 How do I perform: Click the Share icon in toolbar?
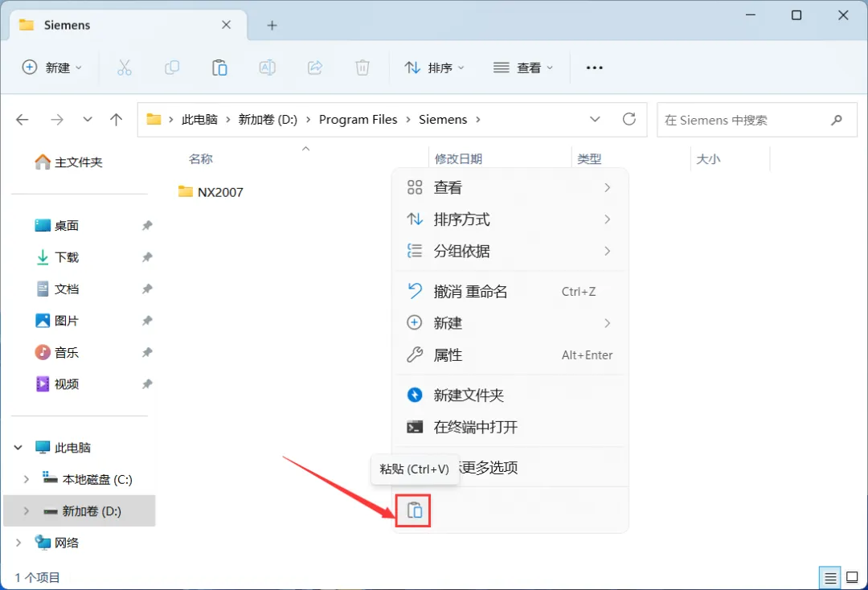(315, 68)
